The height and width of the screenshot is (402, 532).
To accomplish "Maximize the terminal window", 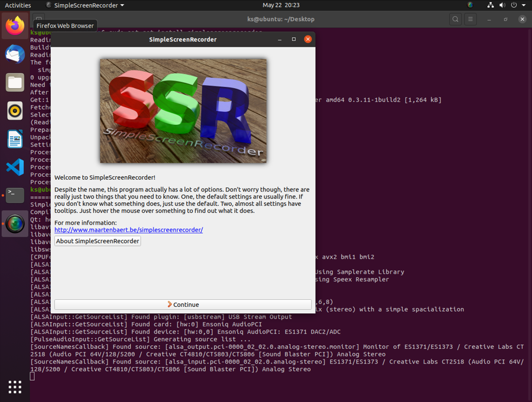I will [x=505, y=20].
